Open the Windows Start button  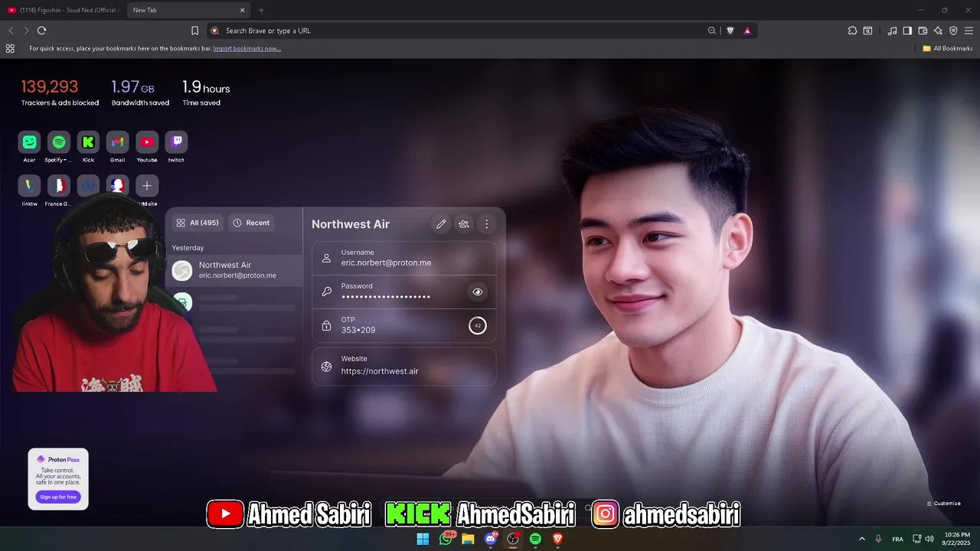coord(423,539)
